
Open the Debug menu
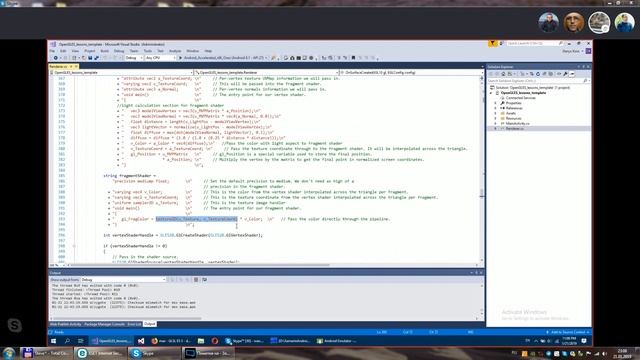119,51
